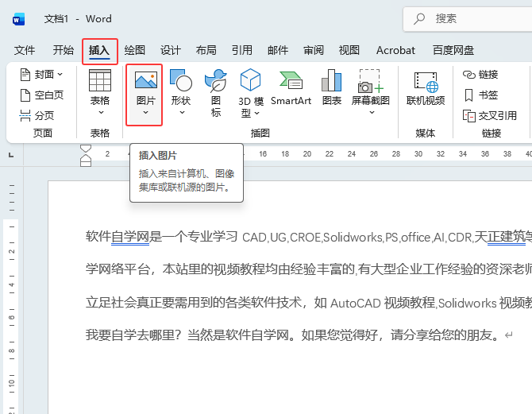
Task: Open the 文件 file menu
Action: 25,50
